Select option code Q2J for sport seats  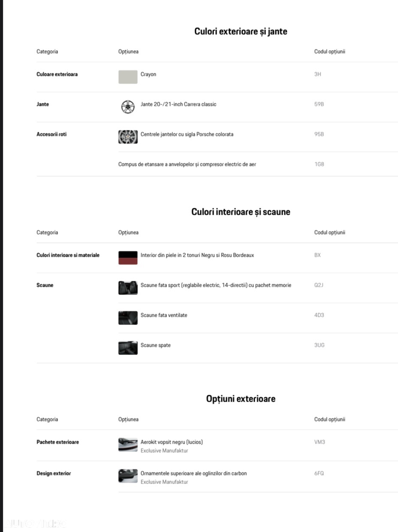pos(319,285)
